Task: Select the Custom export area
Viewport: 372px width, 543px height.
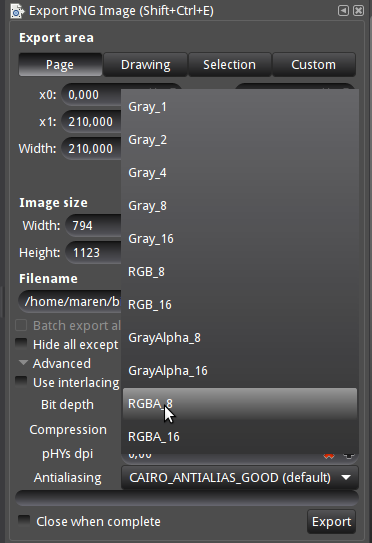Action: coord(314,65)
